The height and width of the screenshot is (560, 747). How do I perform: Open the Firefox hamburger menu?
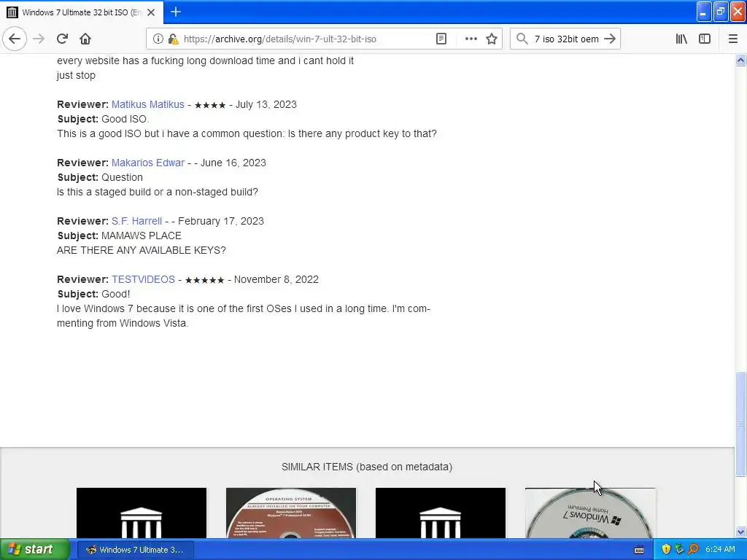tap(732, 39)
